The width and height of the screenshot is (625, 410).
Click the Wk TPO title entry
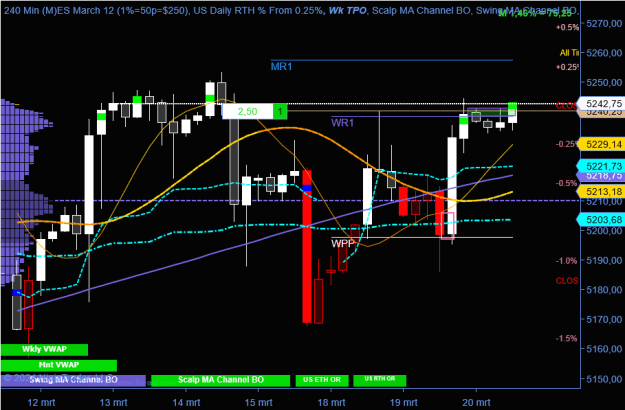point(347,10)
